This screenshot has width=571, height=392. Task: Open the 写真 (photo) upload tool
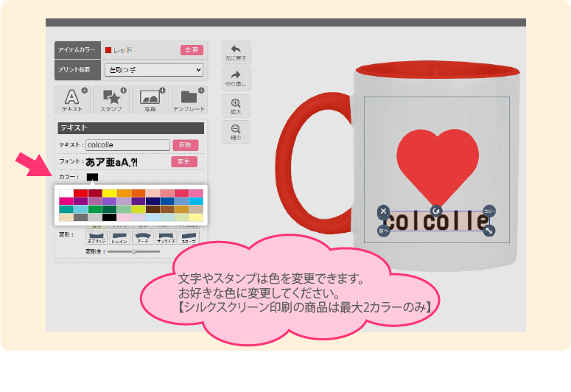(x=150, y=99)
